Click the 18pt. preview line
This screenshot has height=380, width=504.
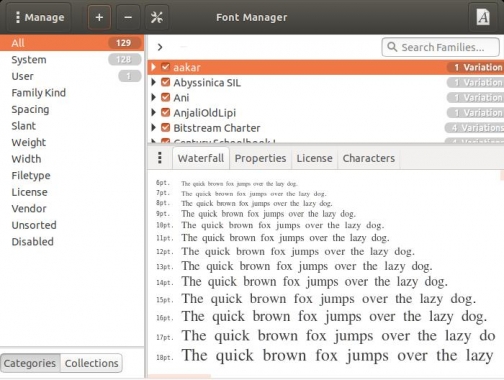(x=325, y=356)
